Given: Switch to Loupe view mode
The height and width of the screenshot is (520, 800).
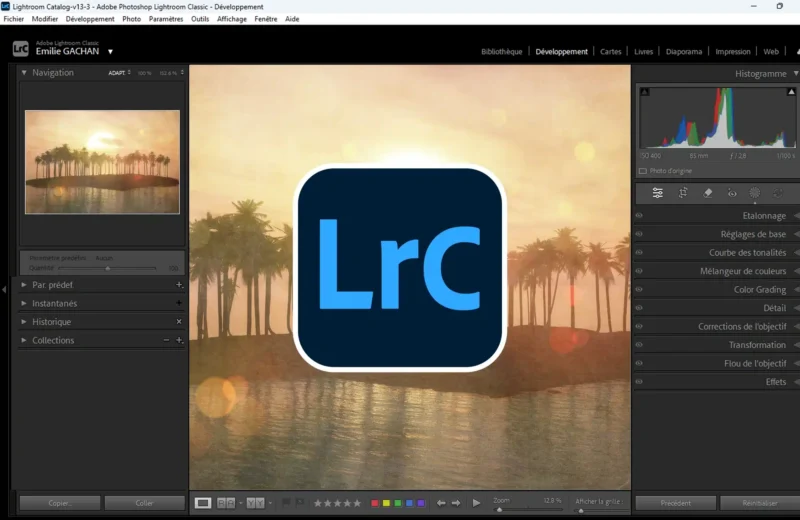Looking at the screenshot, I should [x=203, y=503].
